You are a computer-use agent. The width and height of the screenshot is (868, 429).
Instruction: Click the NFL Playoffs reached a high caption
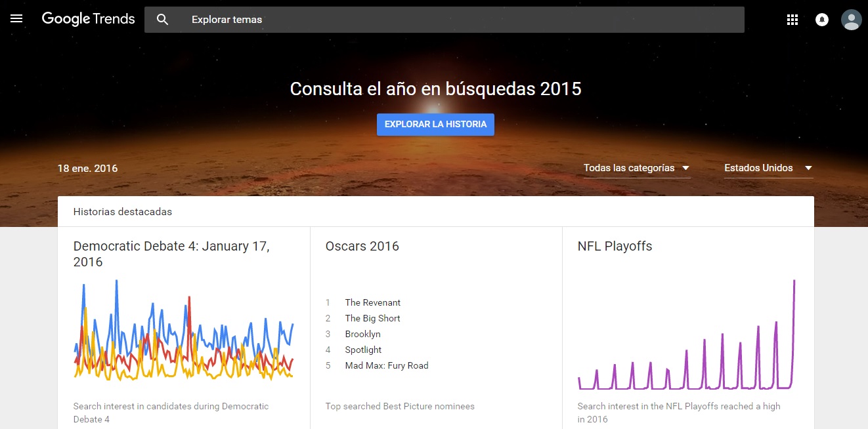pos(679,413)
